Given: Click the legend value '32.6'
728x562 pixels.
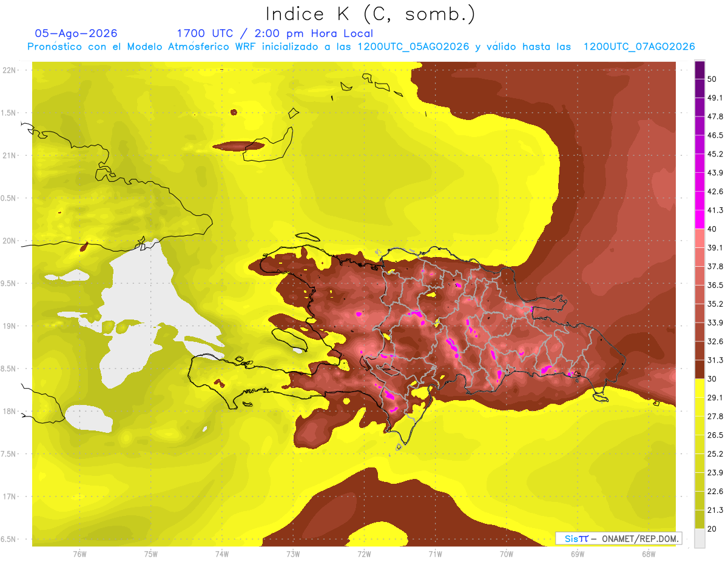Looking at the screenshot, I should click(x=715, y=341).
